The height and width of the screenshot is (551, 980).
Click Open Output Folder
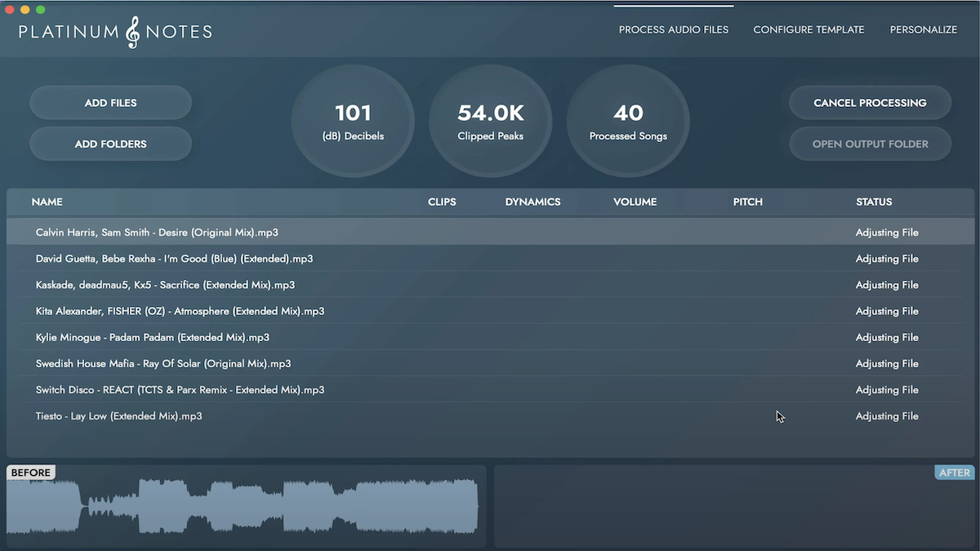(x=870, y=144)
